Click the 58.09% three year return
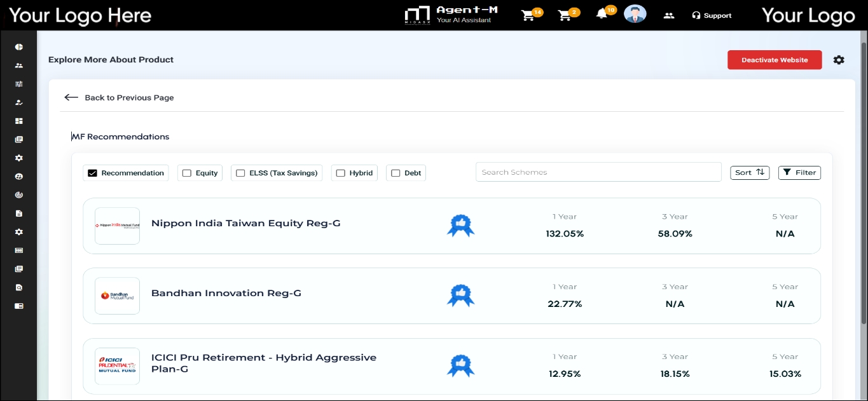 point(675,234)
